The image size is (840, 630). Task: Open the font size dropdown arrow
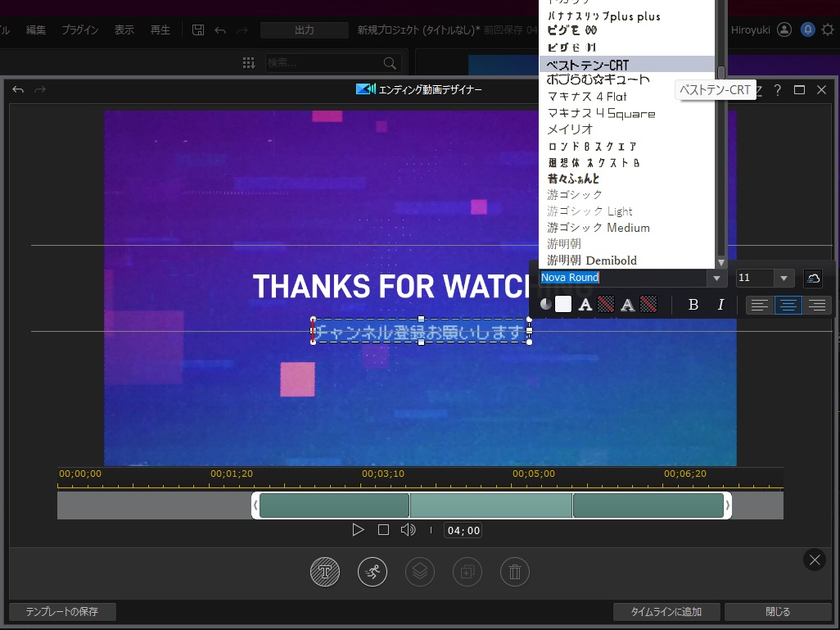[784, 279]
